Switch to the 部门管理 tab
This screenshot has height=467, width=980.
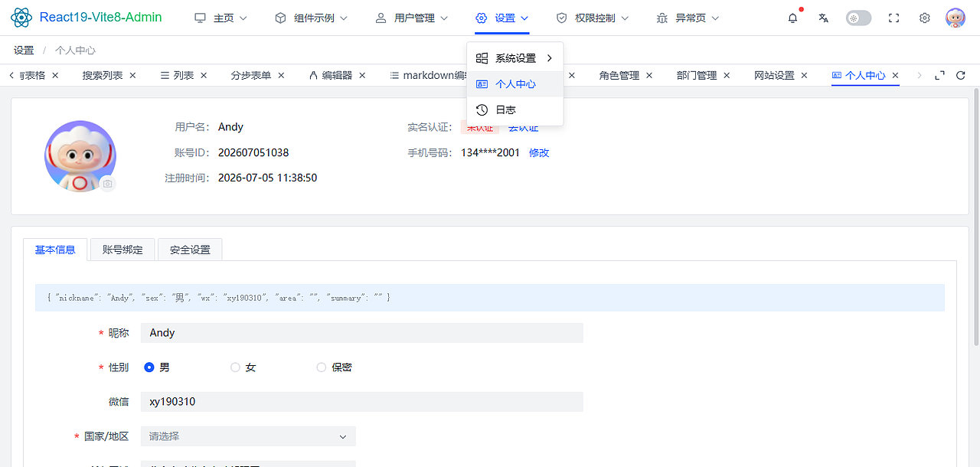697,75
